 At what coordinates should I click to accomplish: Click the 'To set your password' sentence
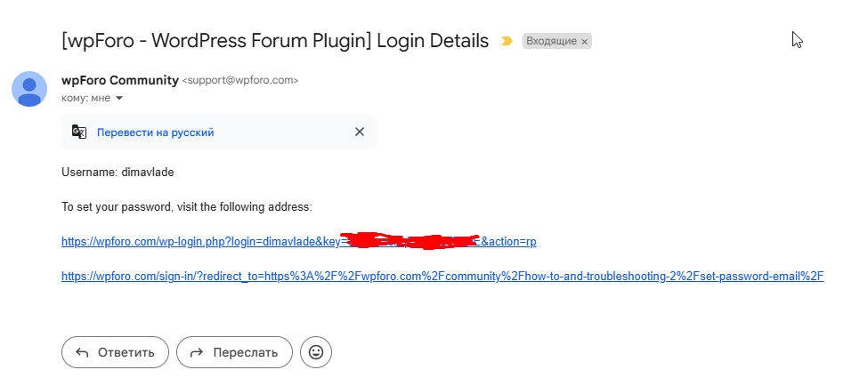[x=187, y=207]
